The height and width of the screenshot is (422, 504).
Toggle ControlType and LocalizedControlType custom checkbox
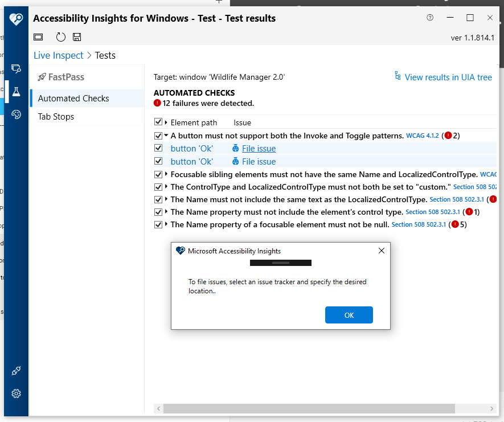(x=158, y=187)
